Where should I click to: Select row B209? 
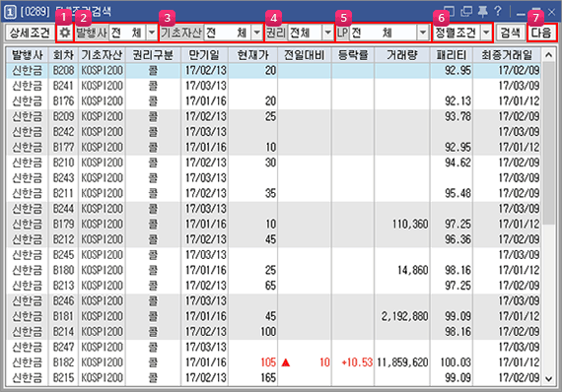click(x=273, y=116)
